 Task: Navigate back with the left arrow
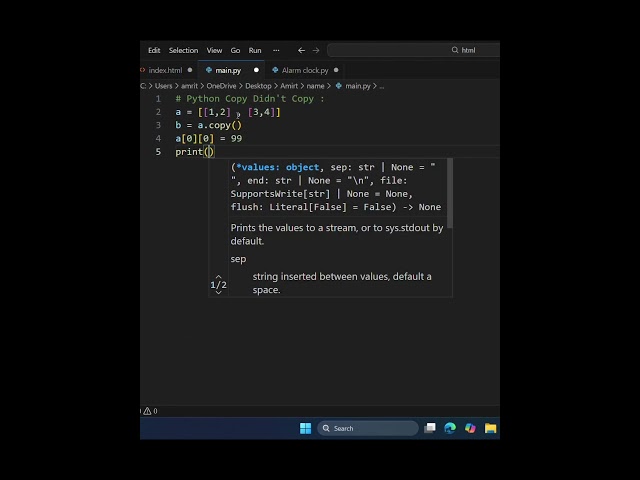click(301, 50)
